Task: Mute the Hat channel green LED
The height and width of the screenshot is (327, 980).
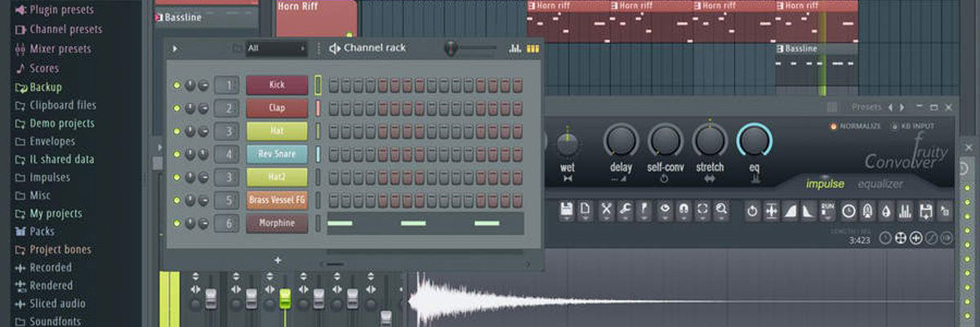Action: coord(176,131)
